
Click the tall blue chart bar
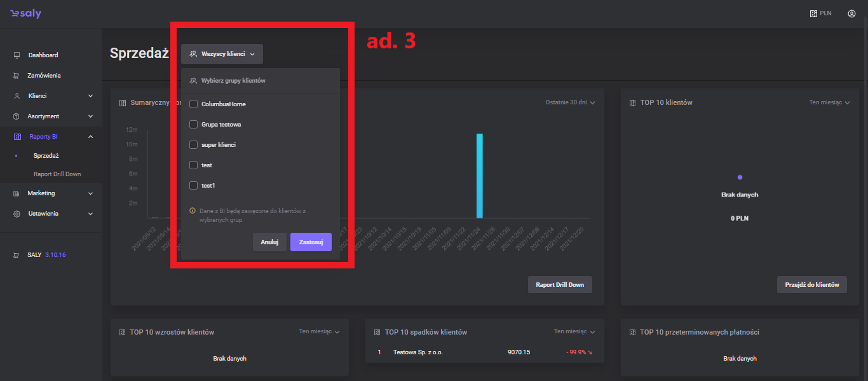click(480, 176)
